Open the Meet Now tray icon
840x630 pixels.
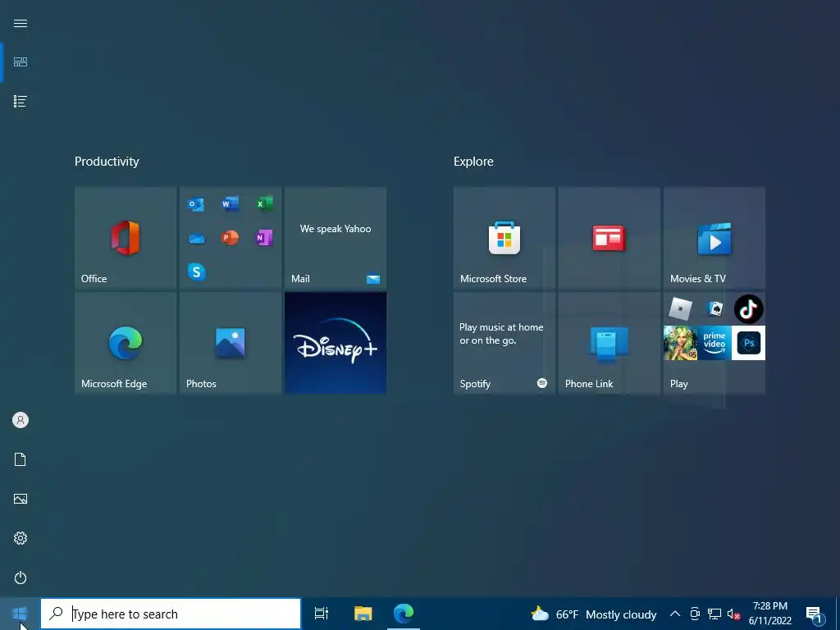(x=695, y=614)
